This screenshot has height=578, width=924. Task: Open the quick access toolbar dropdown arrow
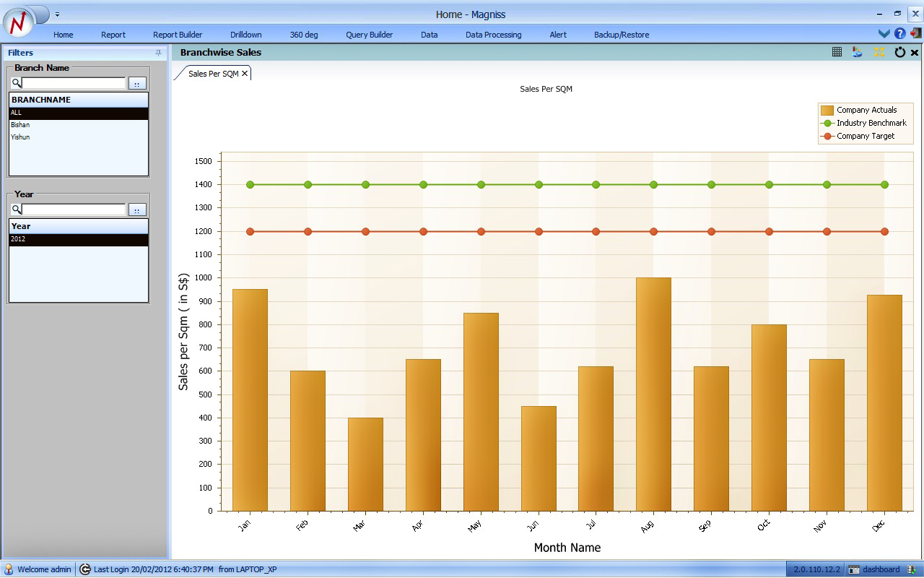tap(57, 14)
